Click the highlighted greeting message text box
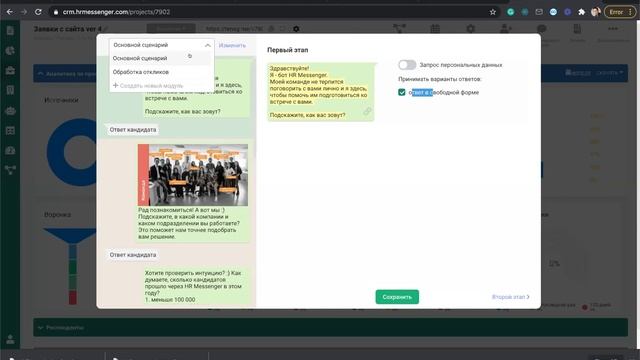640x360 pixels. 320,92
